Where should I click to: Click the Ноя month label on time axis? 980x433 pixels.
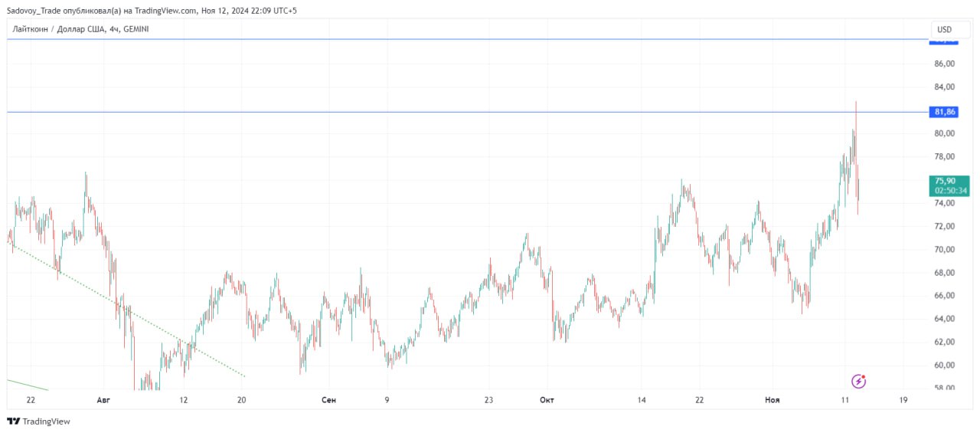(x=773, y=400)
